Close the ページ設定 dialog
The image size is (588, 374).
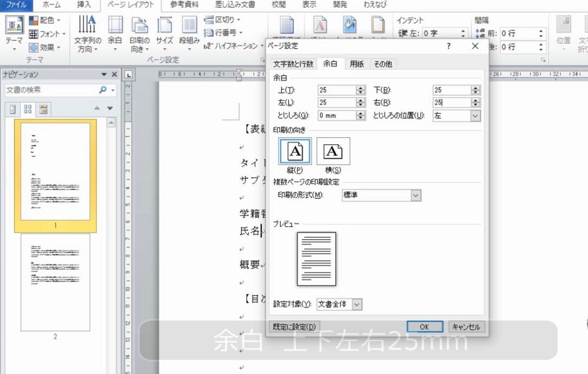[x=475, y=46]
